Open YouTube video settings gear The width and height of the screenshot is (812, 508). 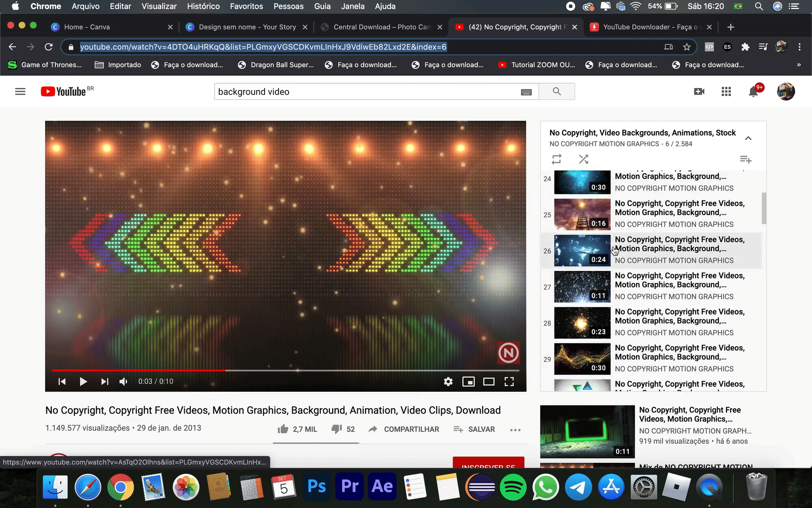pos(448,381)
